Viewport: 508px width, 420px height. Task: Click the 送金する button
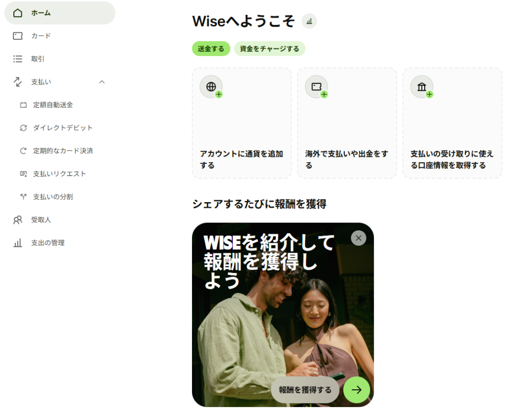[211, 49]
